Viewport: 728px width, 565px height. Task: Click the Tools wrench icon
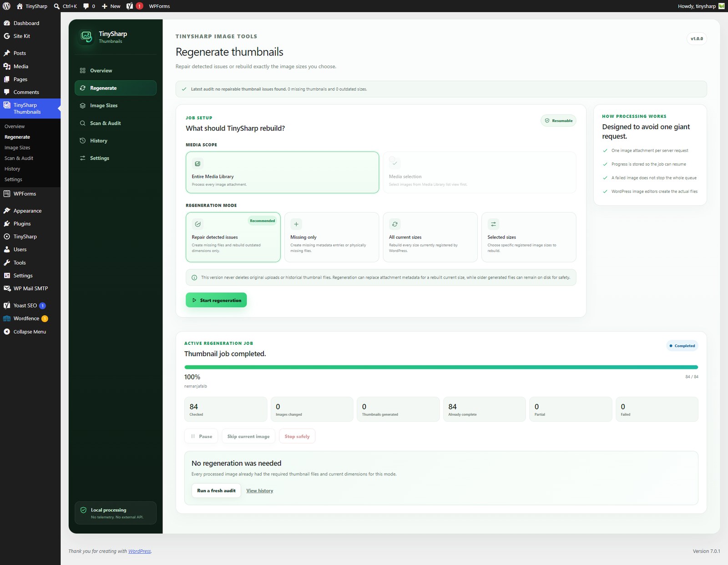7,262
